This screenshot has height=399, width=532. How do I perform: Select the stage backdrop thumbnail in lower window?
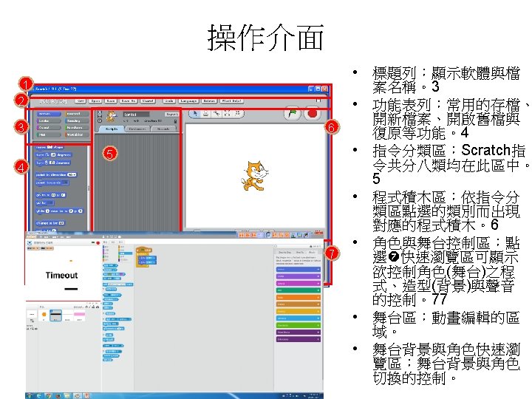pyautogui.click(x=32, y=315)
